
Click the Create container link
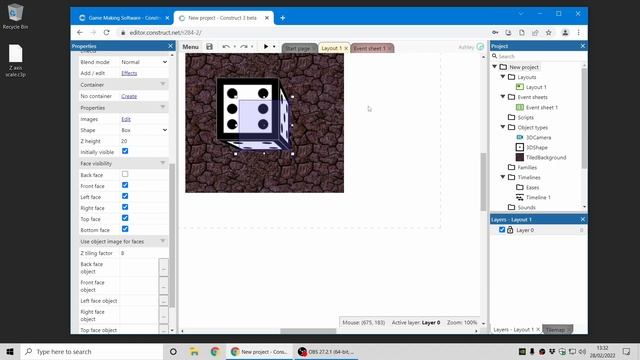pos(129,96)
